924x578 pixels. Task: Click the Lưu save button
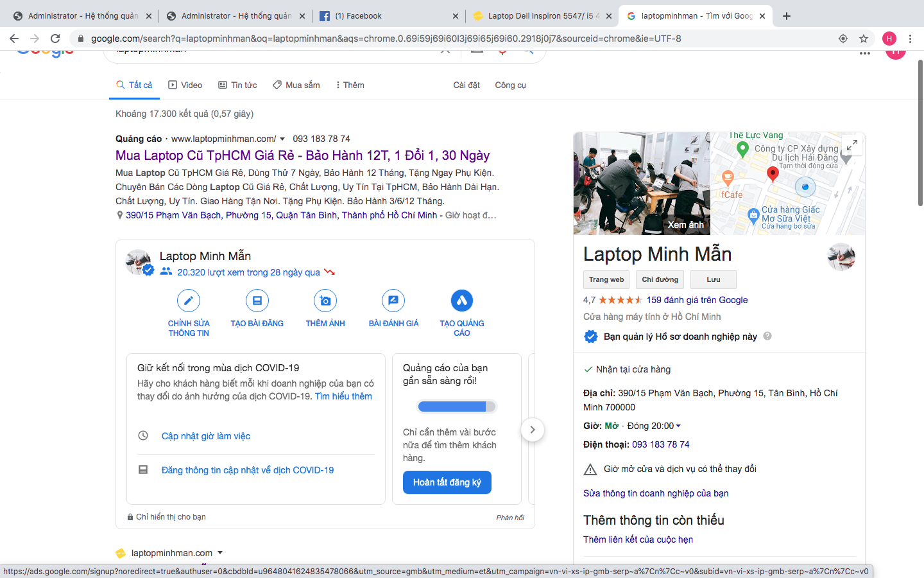click(x=714, y=280)
